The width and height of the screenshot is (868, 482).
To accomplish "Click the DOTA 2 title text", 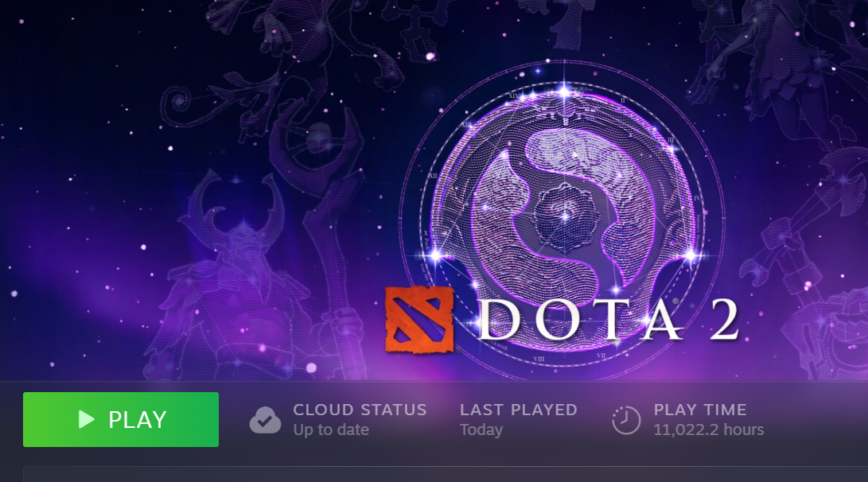I will 609,320.
